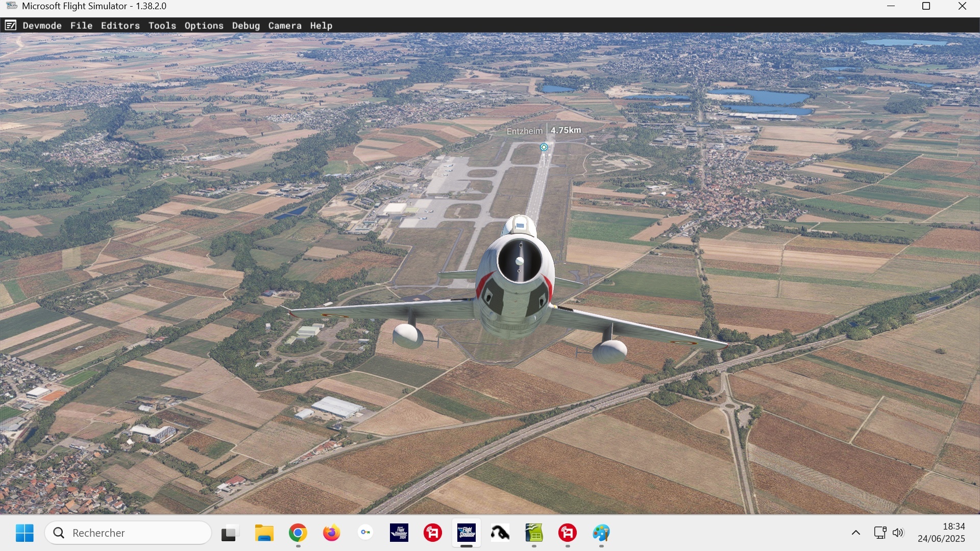
Task: Open the Debug menu
Action: (x=246, y=26)
